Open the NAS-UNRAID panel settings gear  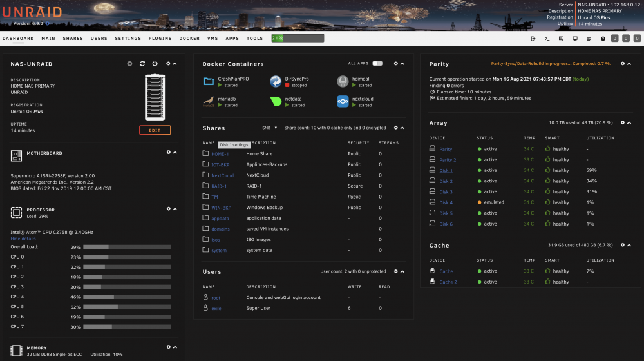(x=168, y=64)
